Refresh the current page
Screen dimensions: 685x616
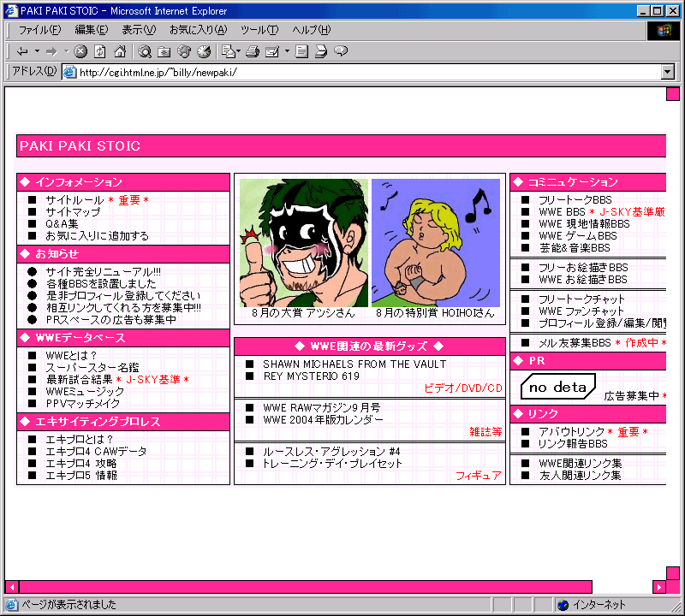pyautogui.click(x=100, y=51)
